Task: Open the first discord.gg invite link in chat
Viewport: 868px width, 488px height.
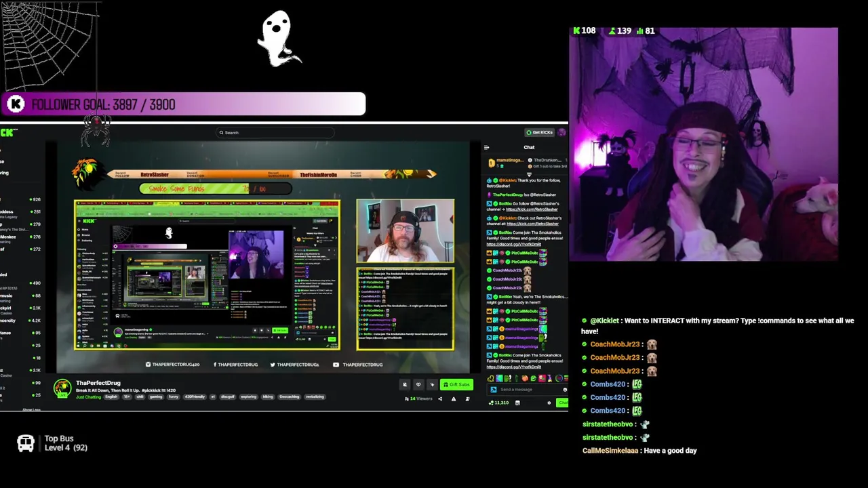Action: [x=513, y=244]
